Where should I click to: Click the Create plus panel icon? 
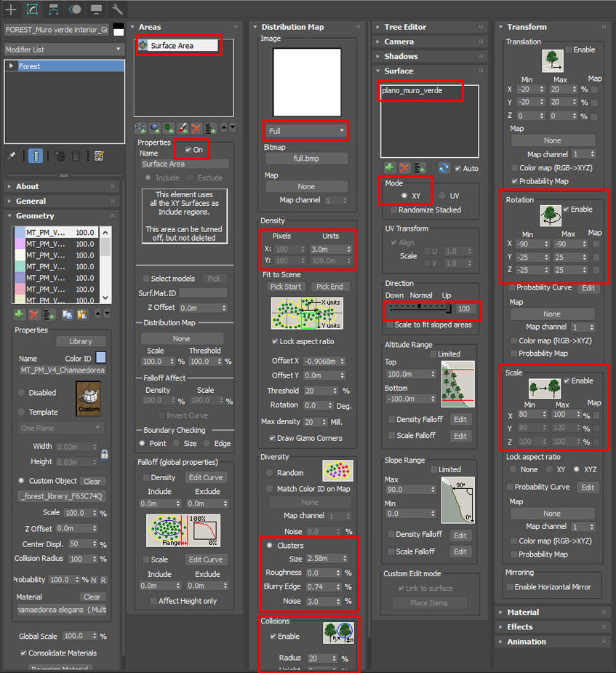click(11, 9)
